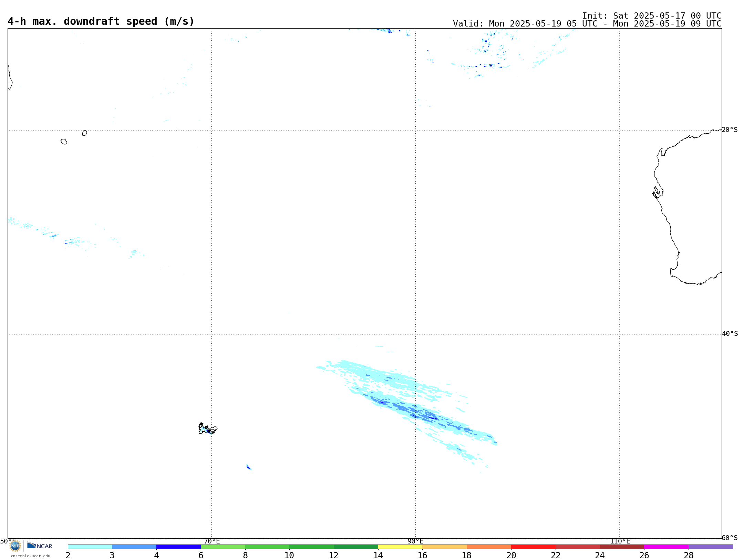
Task: Click colorbar tick label '16'
Action: click(x=423, y=556)
